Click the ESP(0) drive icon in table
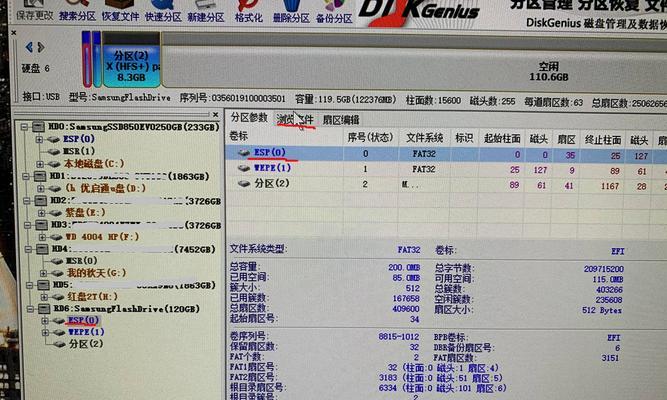The width and height of the screenshot is (667, 400). point(244,152)
